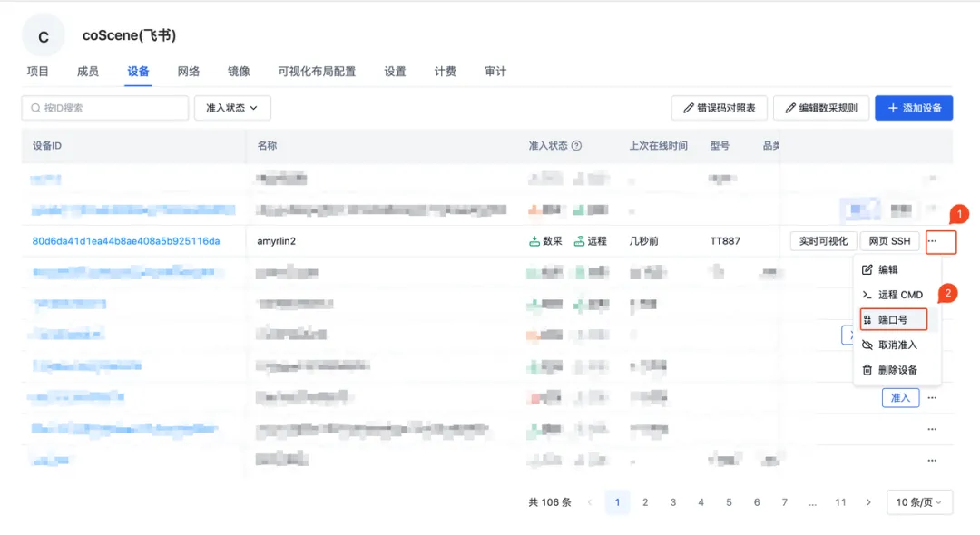Go to page 5 in the pagination
The width and height of the screenshot is (980, 535).
[x=729, y=502]
